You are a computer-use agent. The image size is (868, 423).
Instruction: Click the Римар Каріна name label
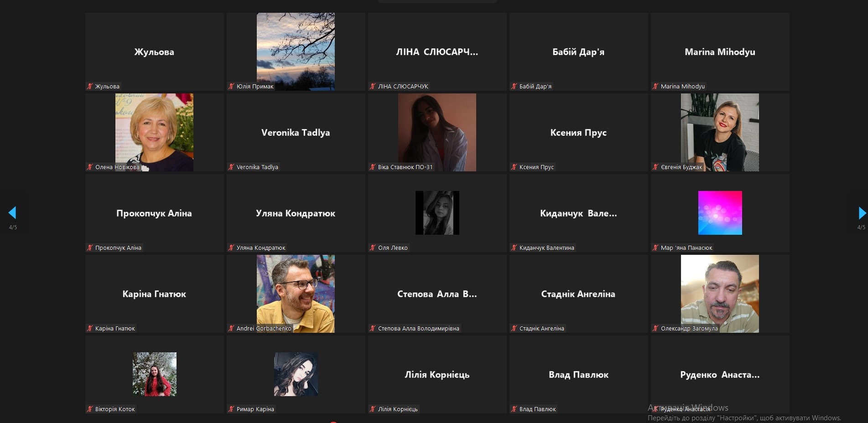[255, 409]
